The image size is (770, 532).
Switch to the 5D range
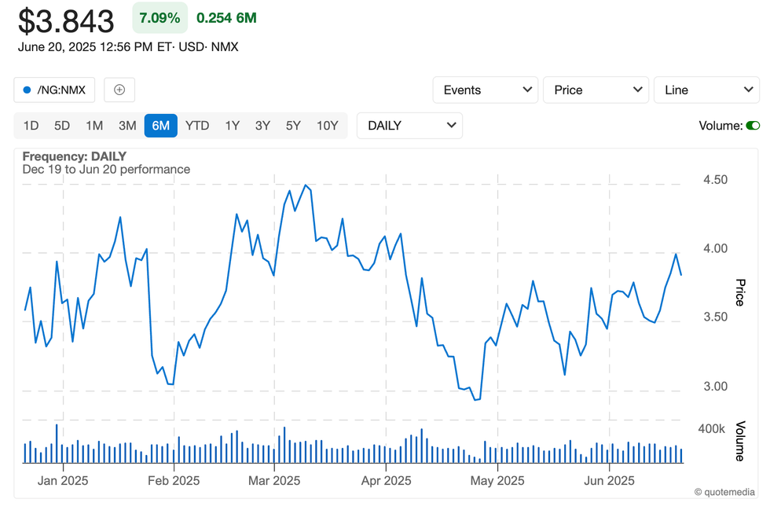pos(62,126)
